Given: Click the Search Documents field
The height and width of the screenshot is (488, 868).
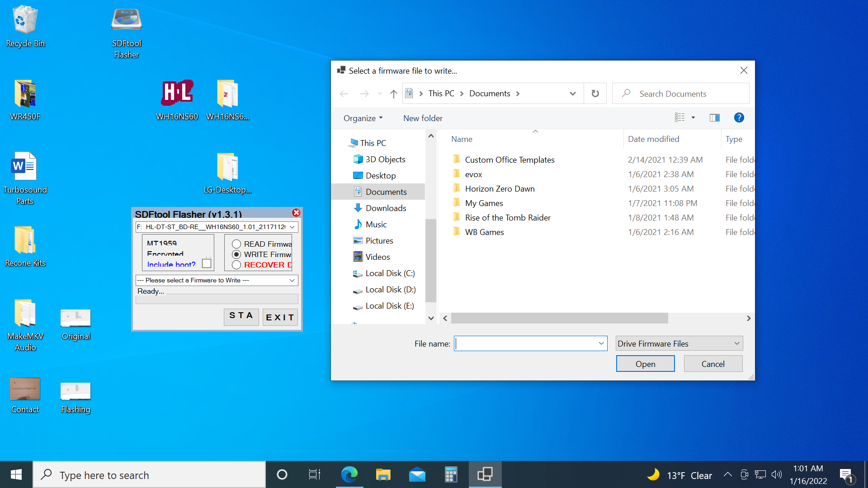Looking at the screenshot, I should [x=681, y=94].
